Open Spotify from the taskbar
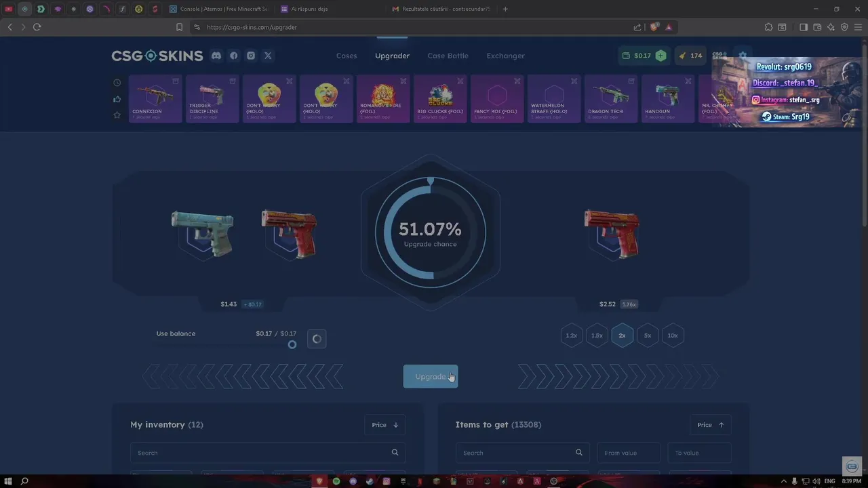868x488 pixels. tap(336, 481)
